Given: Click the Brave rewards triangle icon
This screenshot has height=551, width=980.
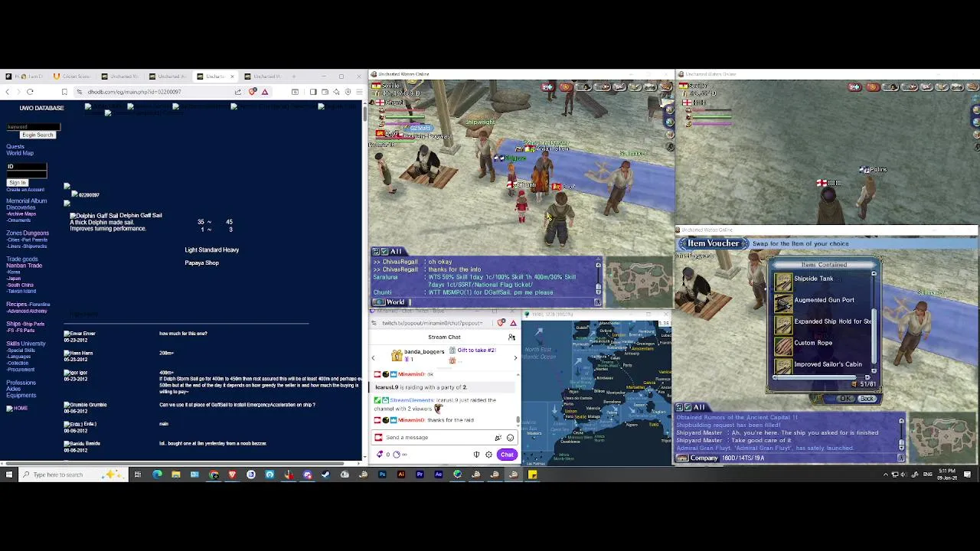Looking at the screenshot, I should pyautogui.click(x=265, y=92).
